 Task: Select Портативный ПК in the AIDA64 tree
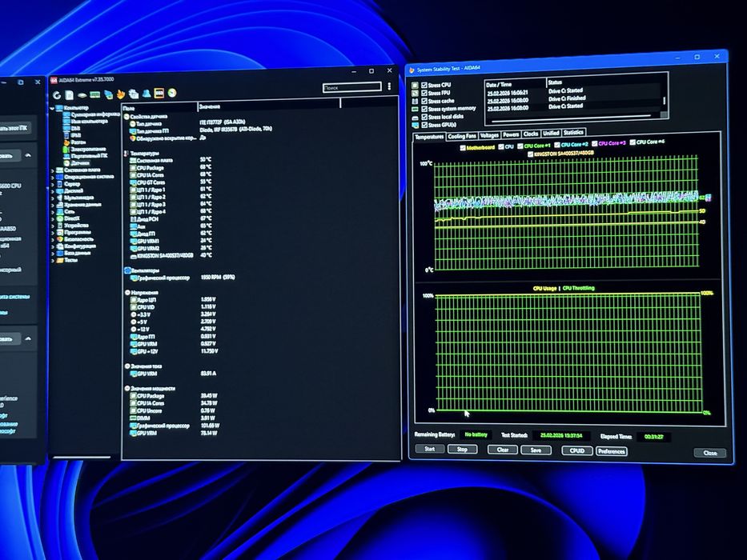[x=84, y=156]
